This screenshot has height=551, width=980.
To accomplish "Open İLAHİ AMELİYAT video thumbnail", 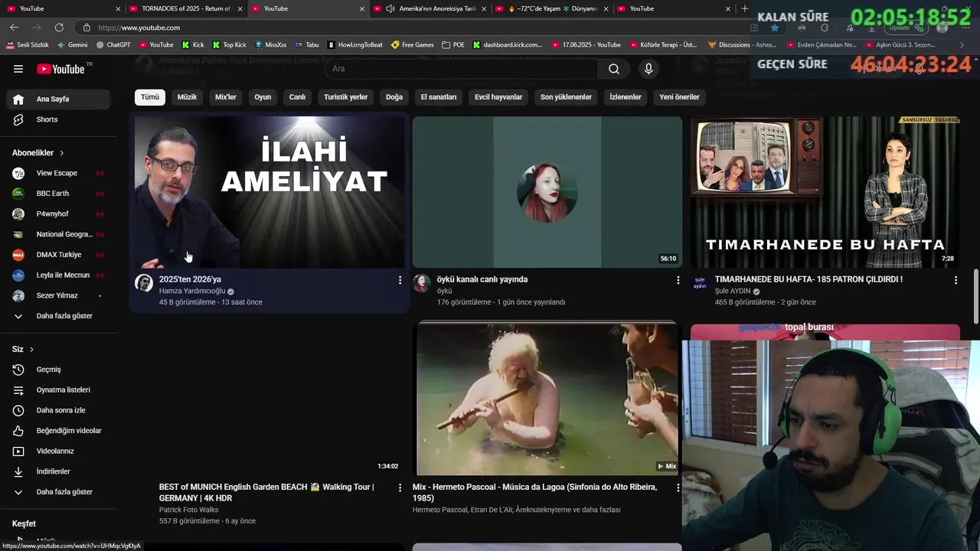I will 269,192.
